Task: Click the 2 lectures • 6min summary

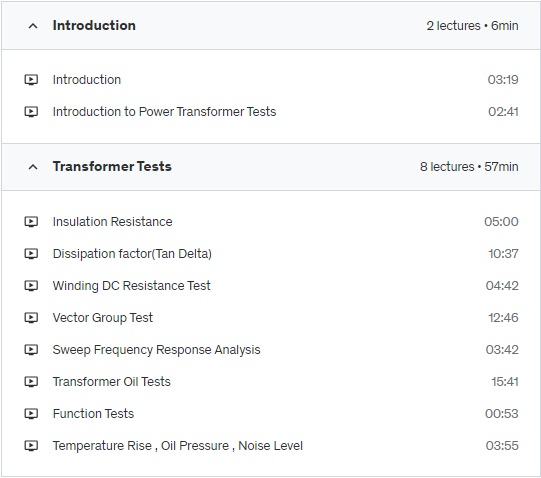Action: [x=472, y=26]
